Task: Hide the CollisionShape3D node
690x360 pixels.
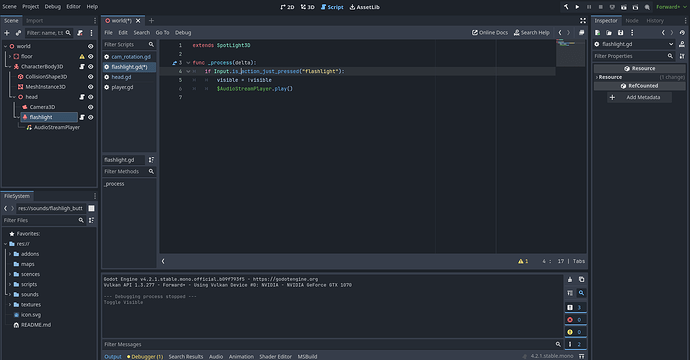Action: click(x=91, y=77)
